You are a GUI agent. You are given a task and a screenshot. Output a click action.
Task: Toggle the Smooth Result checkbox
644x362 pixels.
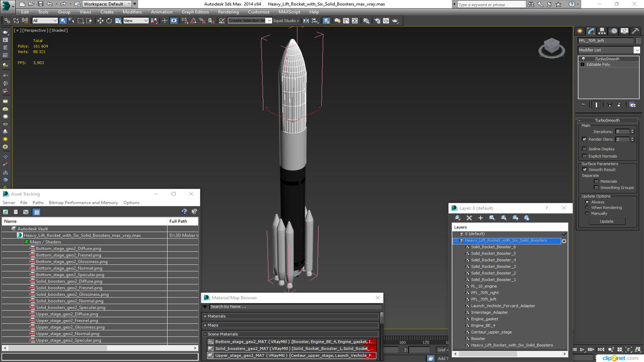585,170
